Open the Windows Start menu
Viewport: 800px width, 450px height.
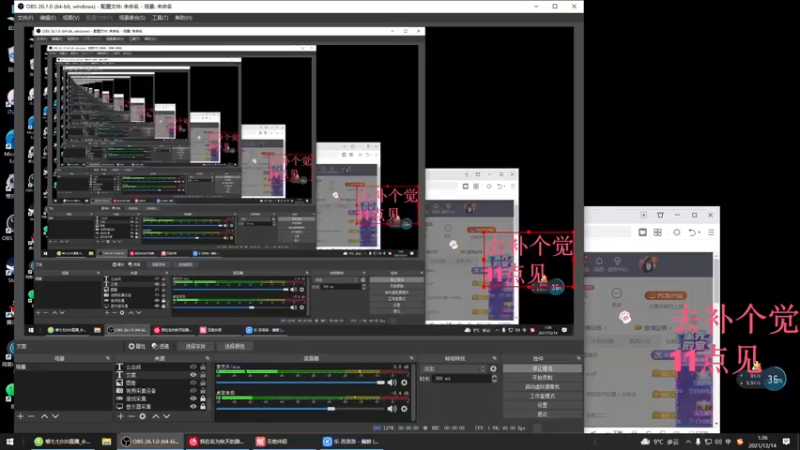(x=10, y=441)
